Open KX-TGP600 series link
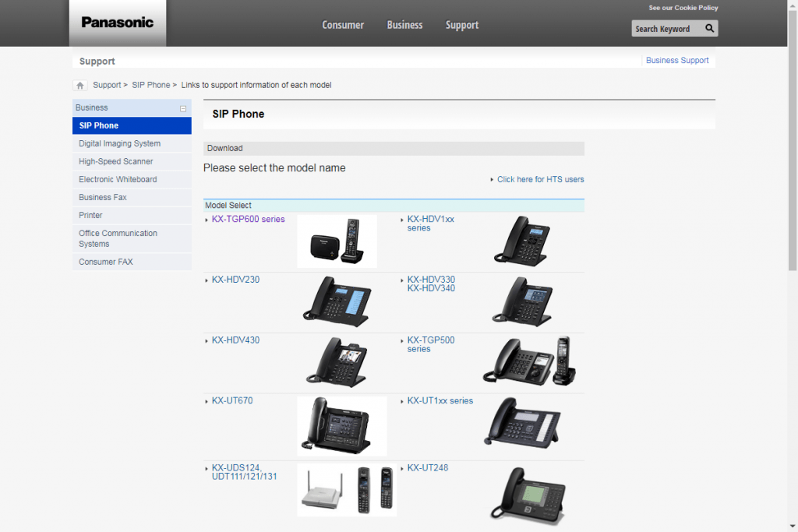 click(249, 219)
